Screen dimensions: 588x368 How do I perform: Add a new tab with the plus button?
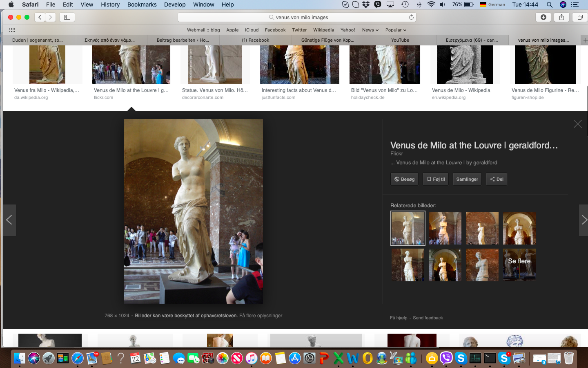click(585, 40)
